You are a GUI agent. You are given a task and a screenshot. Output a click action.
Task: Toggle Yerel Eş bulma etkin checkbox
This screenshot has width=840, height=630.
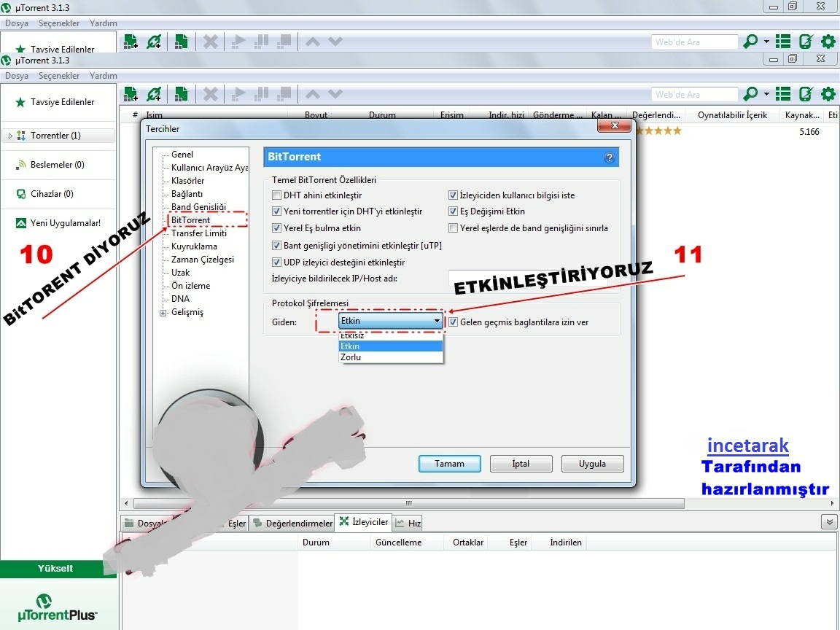click(276, 227)
